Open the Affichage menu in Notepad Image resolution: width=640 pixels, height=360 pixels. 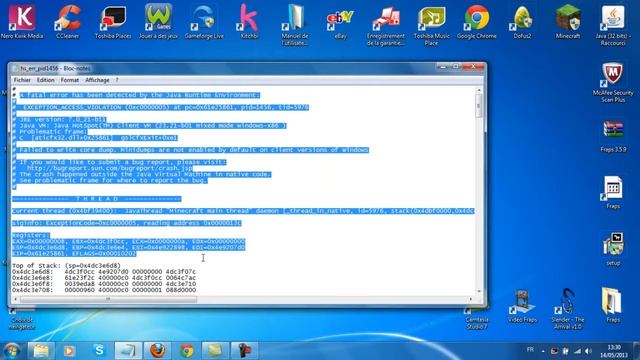click(97, 80)
